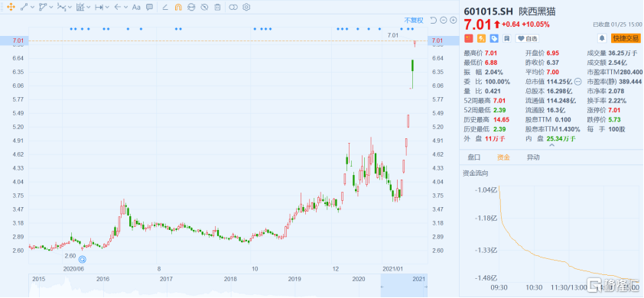This screenshot has width=644, height=298.
Task: Click the trash icon to delete drawings
Action: pyautogui.click(x=218, y=7)
